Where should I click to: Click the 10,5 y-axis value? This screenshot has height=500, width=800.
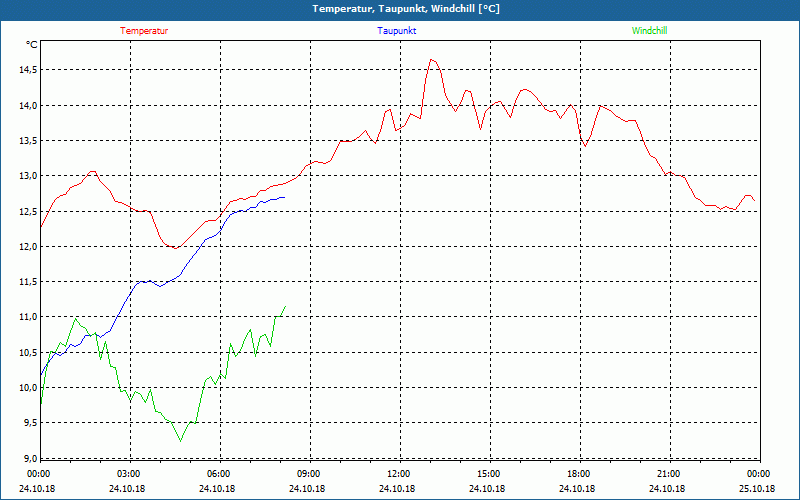click(x=28, y=353)
